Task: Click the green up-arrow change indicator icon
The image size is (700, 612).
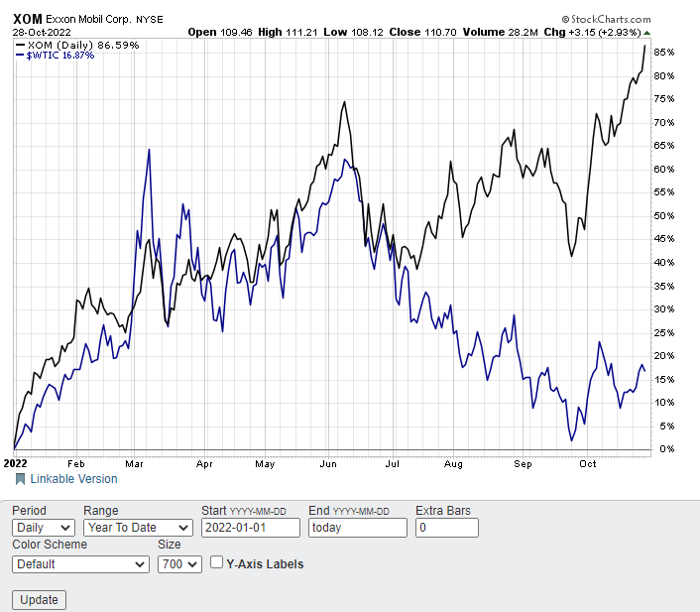Action: [646, 33]
